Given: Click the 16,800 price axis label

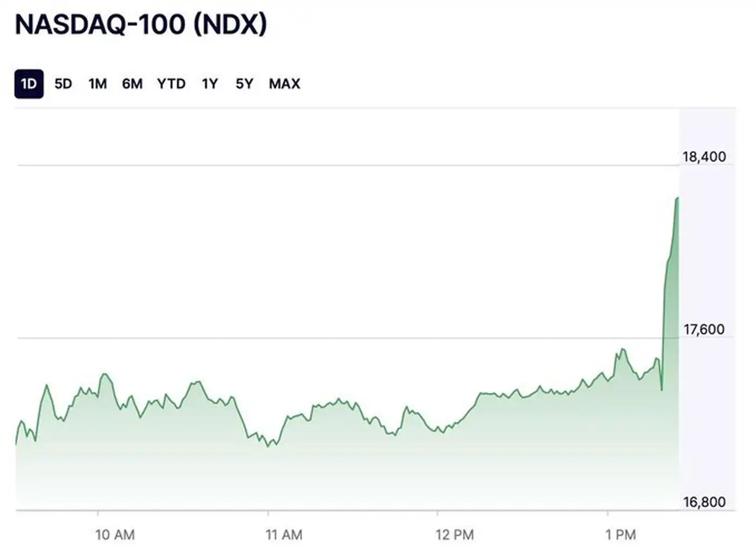Looking at the screenshot, I should (x=704, y=502).
